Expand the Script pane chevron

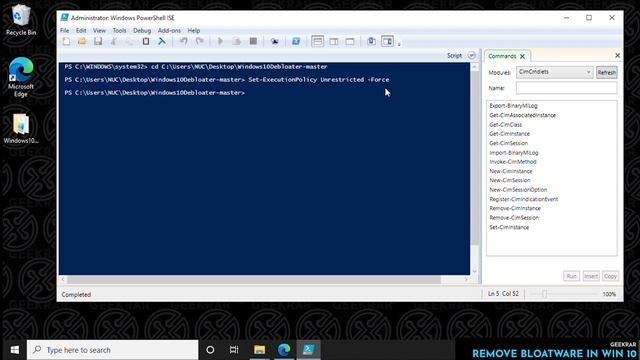471,56
